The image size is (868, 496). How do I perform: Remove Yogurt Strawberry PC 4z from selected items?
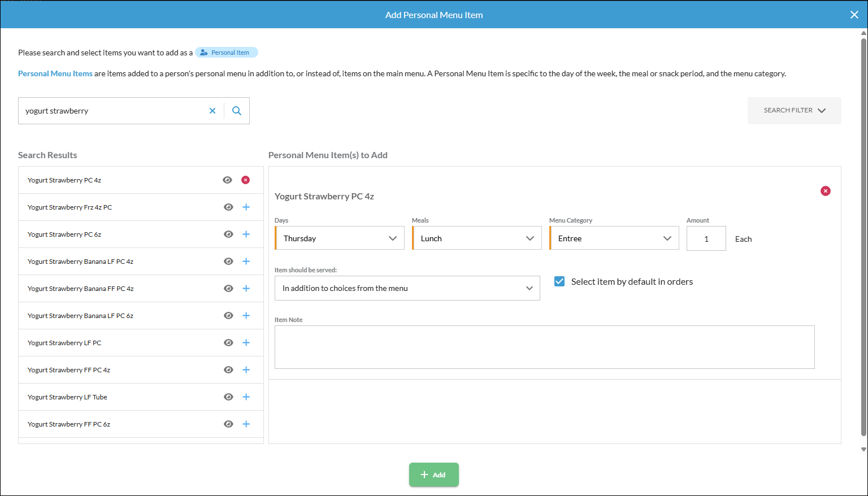[x=245, y=180]
